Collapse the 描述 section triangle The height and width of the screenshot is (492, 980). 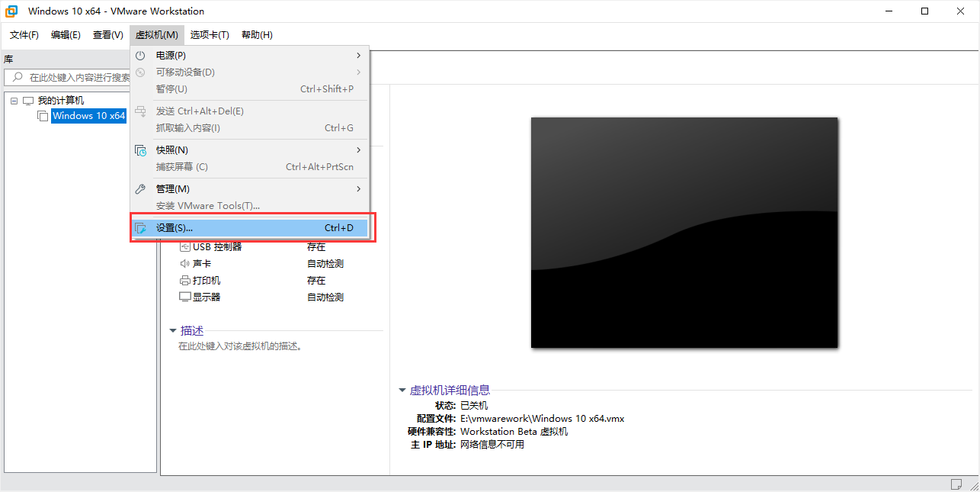pos(173,331)
